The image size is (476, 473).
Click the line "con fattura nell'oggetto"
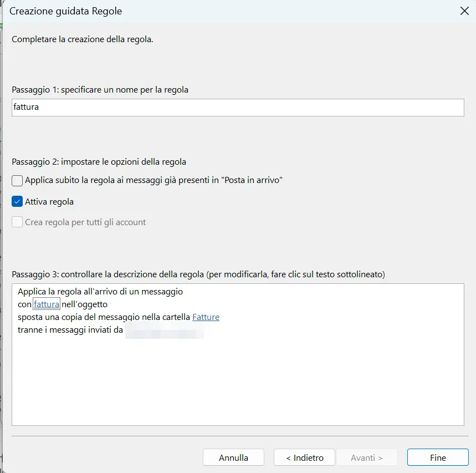pos(66,304)
